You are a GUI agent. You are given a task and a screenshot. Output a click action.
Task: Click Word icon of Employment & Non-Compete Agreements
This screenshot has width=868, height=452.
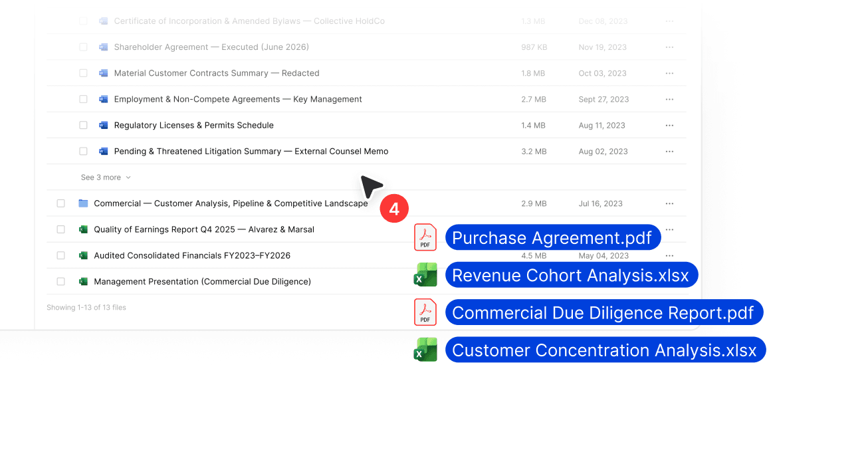pyautogui.click(x=103, y=99)
